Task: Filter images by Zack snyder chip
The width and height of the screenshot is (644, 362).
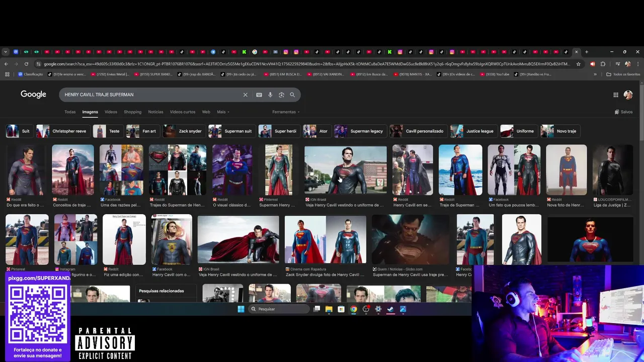Action: (184, 131)
